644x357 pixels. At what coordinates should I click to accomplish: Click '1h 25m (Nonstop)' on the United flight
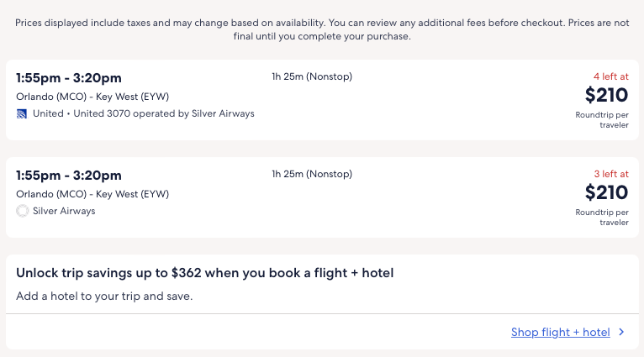click(312, 77)
